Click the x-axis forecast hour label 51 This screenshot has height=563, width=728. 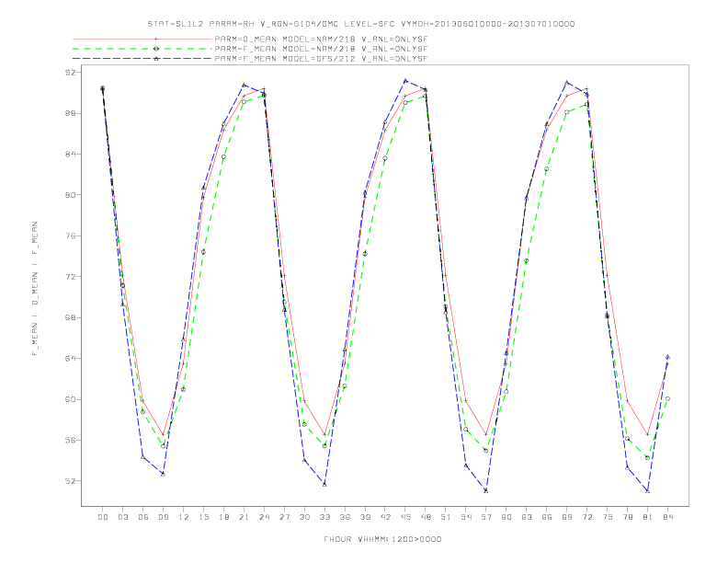point(446,517)
